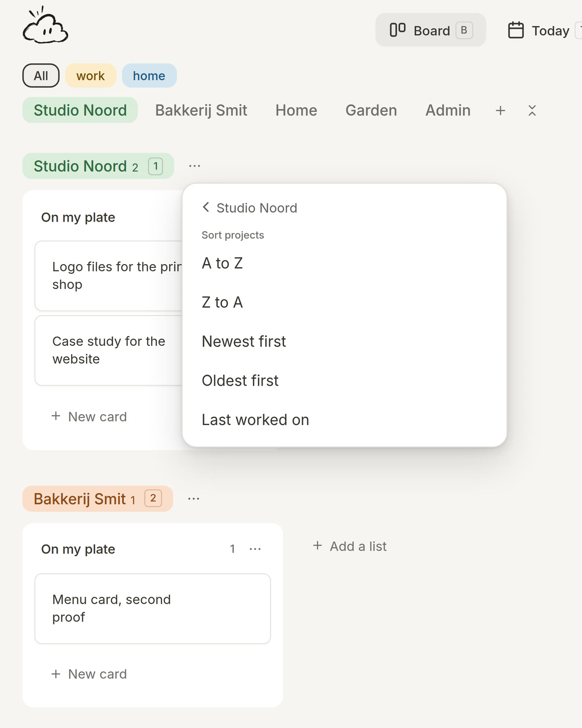Image resolution: width=582 pixels, height=728 pixels.
Task: Click the Bakkerij Smit section header
Action: point(98,499)
